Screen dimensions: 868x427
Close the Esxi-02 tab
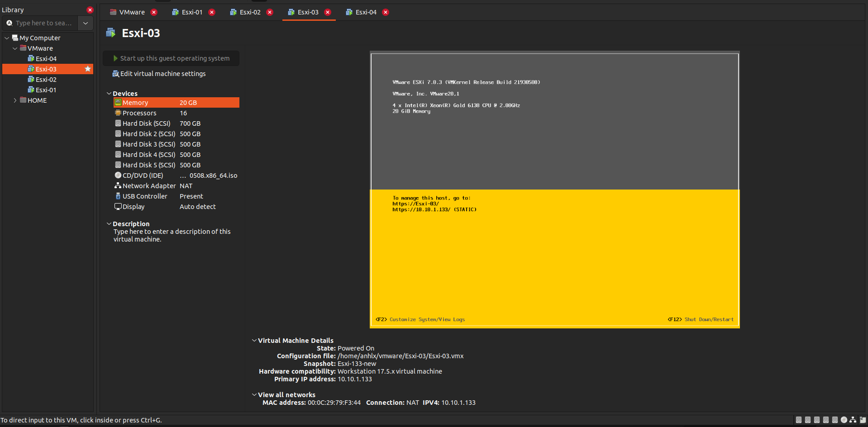coord(270,12)
